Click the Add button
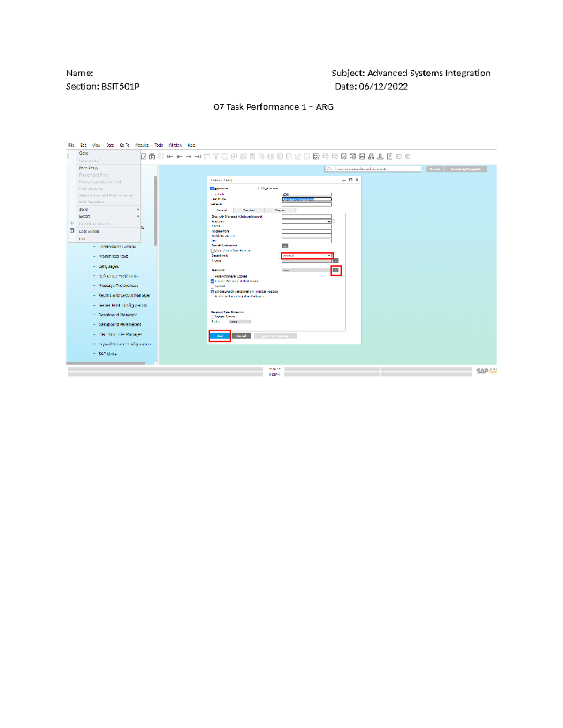The width and height of the screenshot is (563, 728). tap(220, 336)
